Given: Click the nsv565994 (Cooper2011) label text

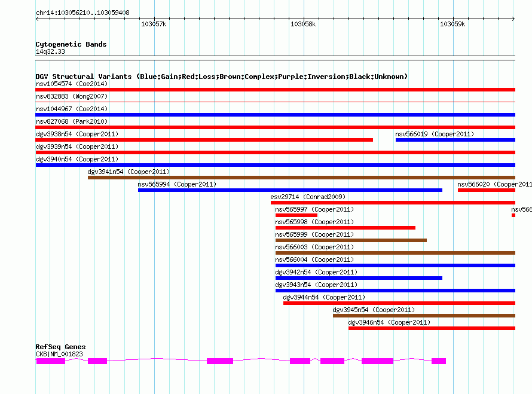Looking at the screenshot, I should coord(177,184).
